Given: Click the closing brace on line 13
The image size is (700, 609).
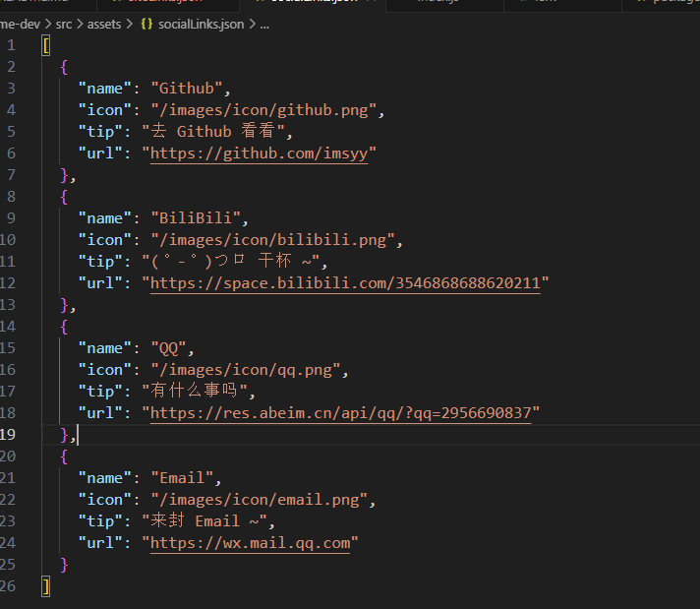Looking at the screenshot, I should 64,306.
